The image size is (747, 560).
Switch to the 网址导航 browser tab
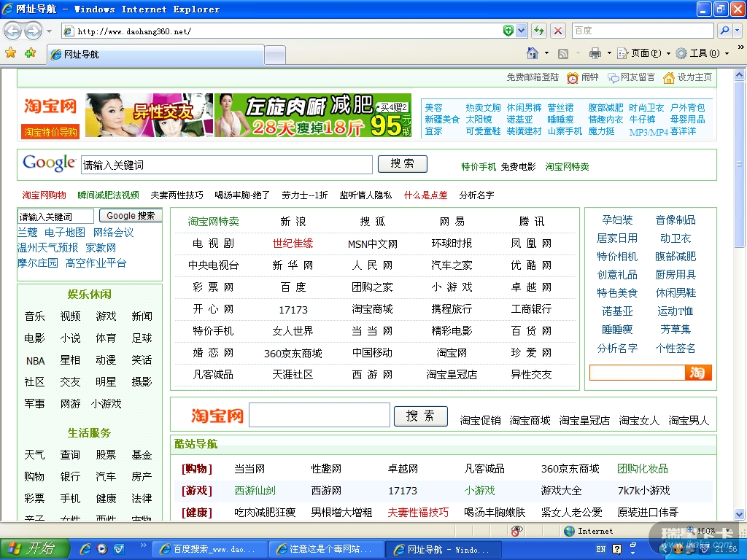(155, 55)
